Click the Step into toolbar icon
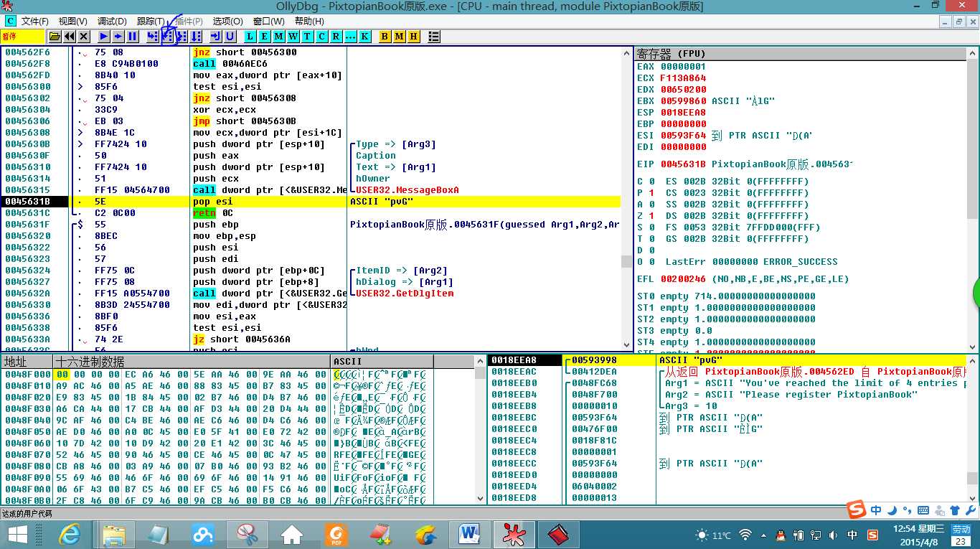Screen dimensions: 980x549 [x=153, y=36]
